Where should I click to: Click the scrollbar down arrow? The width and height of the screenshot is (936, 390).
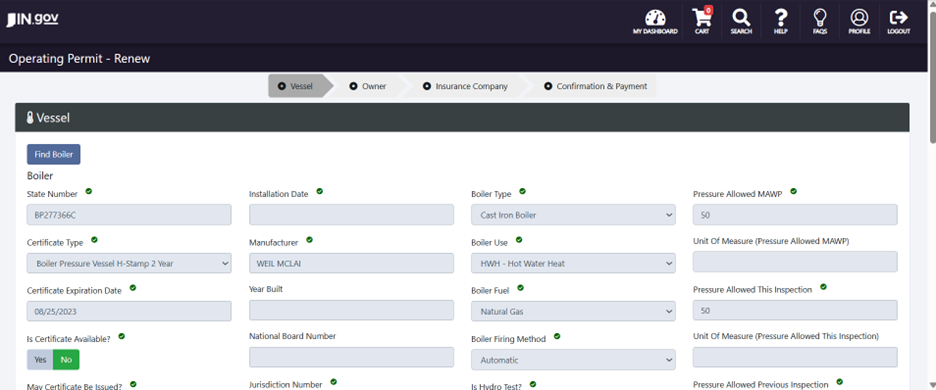point(932,385)
